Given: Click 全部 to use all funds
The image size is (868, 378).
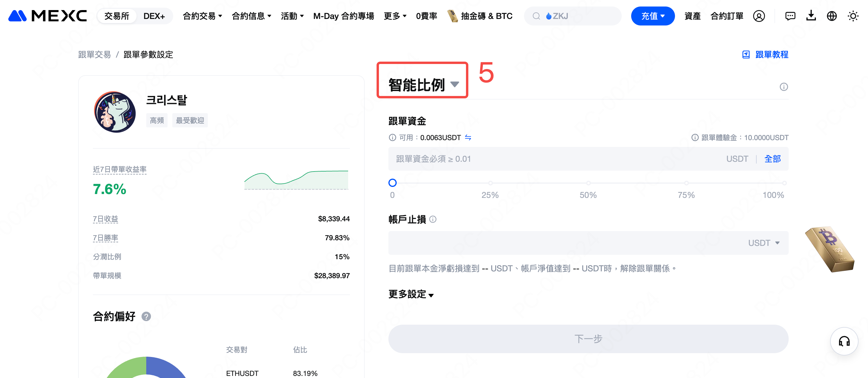Looking at the screenshot, I should (x=772, y=159).
